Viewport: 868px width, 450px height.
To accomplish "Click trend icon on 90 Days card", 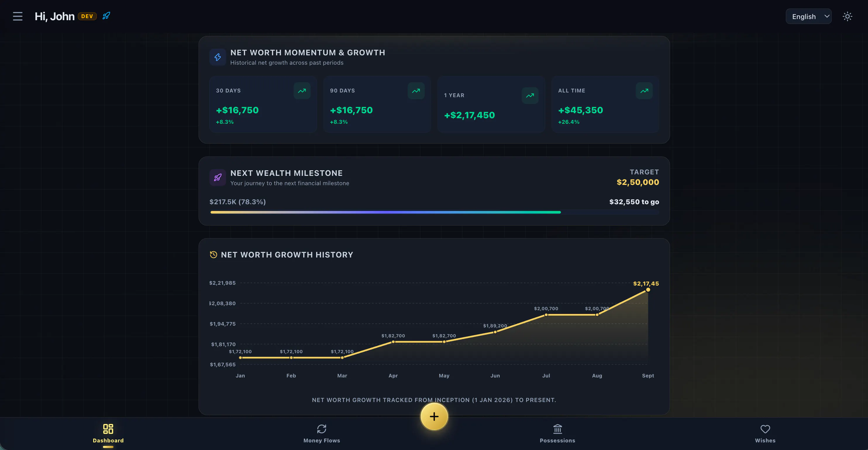I will [416, 91].
